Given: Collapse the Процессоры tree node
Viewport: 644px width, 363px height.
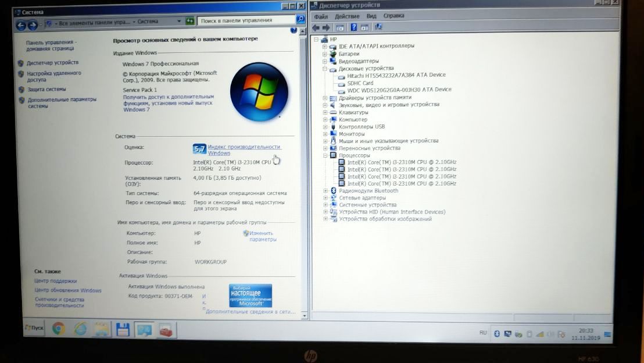Looking at the screenshot, I should click(x=325, y=155).
